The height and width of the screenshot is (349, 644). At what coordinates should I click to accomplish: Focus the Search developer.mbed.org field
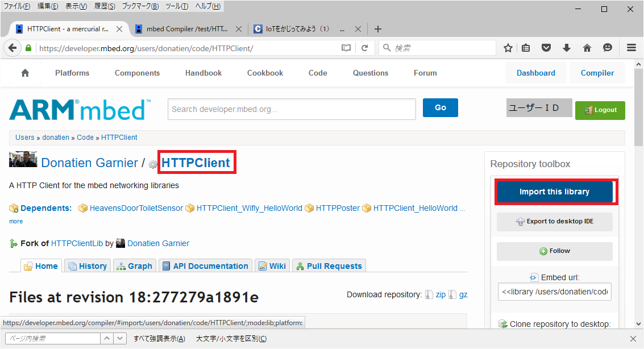click(292, 109)
